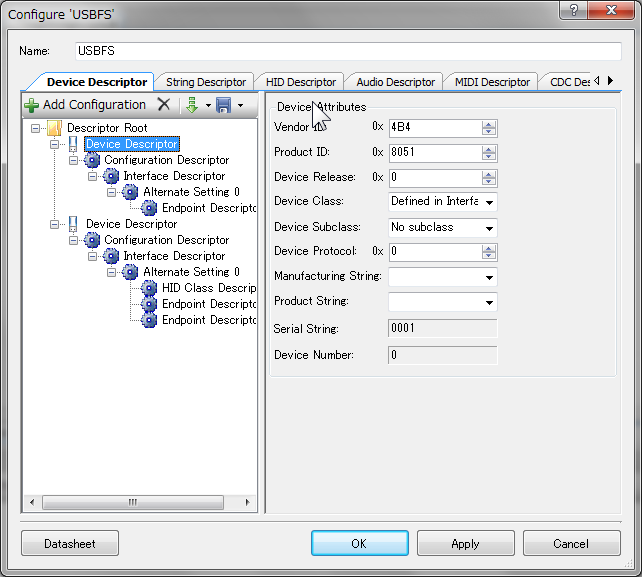
Task: Collapse the first Interface Descriptor node
Action: pyautogui.click(x=93, y=176)
